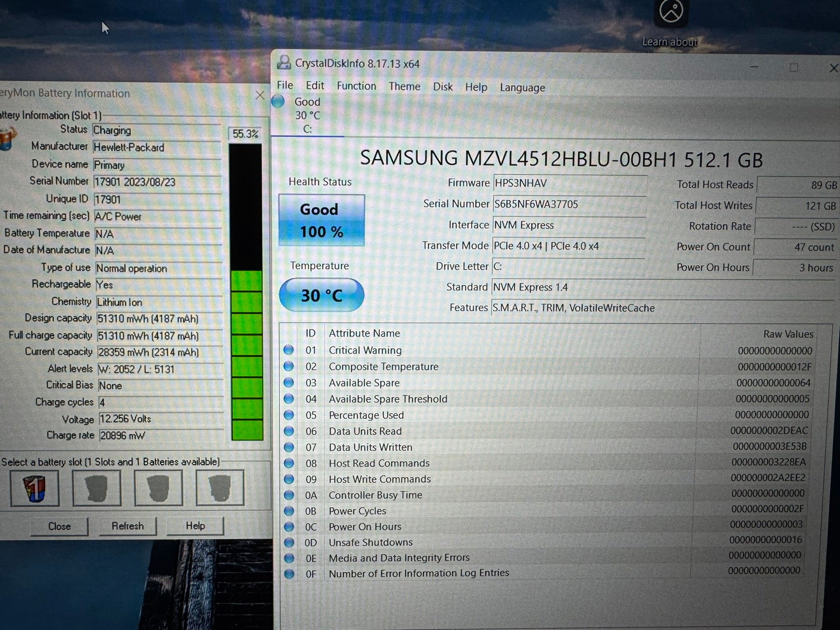Click the Serial Number field S6B5NF6WA37705
Viewport: 840px width, 630px height.
(570, 204)
